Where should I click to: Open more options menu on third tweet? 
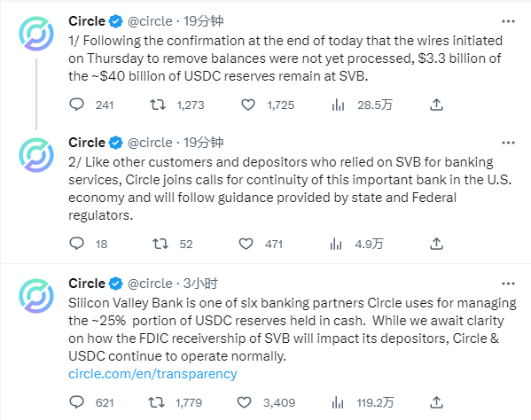tap(508, 284)
